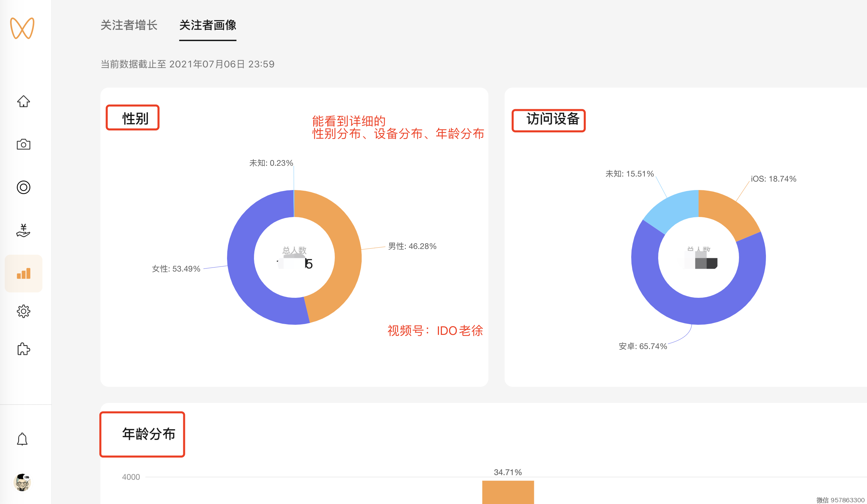Image resolution: width=867 pixels, height=504 pixels.
Task: Click the user avatar thumbnail
Action: coord(22,482)
